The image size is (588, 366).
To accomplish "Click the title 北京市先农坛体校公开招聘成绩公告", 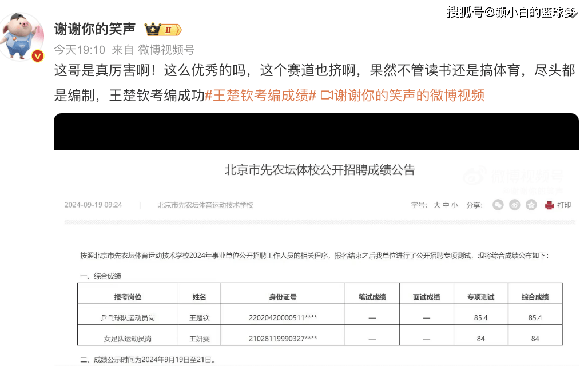I will (320, 170).
